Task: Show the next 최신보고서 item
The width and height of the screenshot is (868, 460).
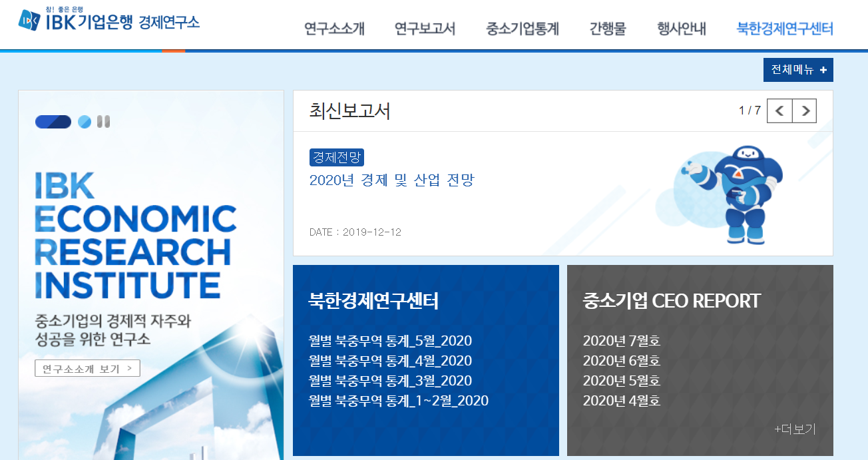Action: click(x=805, y=111)
